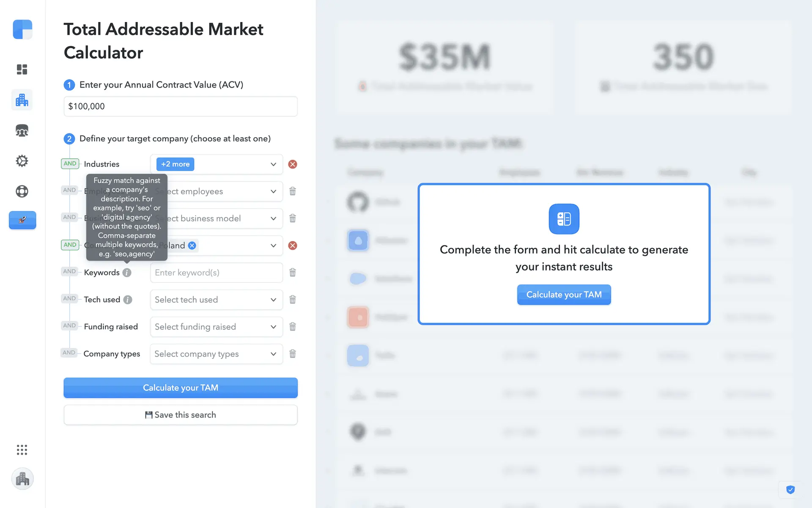The image size is (812, 508).
Task: Focus the Annual Contract Value input field
Action: tap(181, 106)
